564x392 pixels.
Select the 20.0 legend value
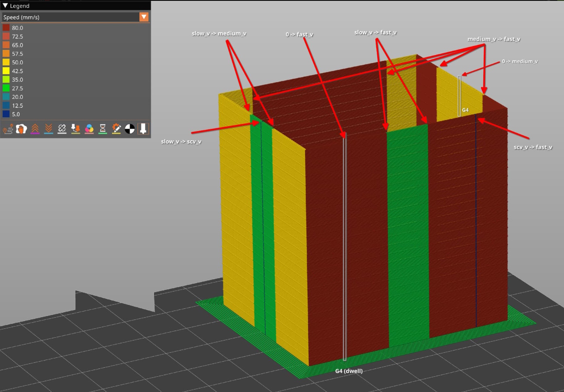pyautogui.click(x=17, y=97)
